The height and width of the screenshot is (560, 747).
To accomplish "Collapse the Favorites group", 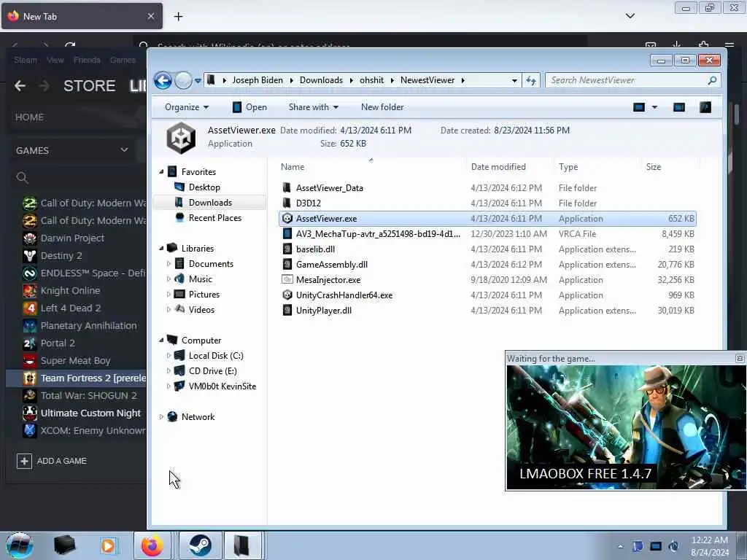I will pyautogui.click(x=161, y=172).
